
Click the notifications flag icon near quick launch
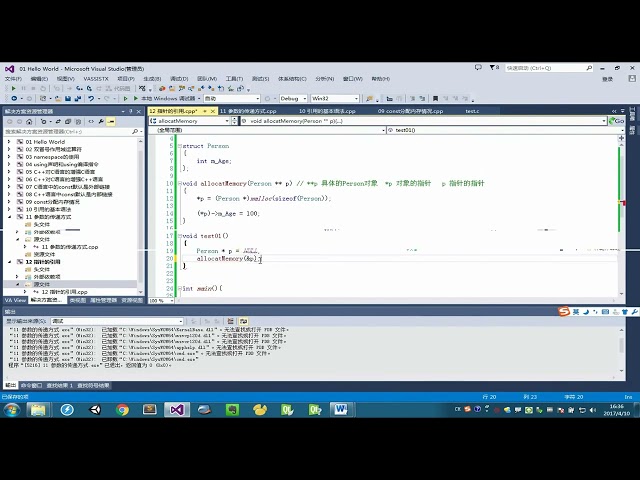point(494,68)
